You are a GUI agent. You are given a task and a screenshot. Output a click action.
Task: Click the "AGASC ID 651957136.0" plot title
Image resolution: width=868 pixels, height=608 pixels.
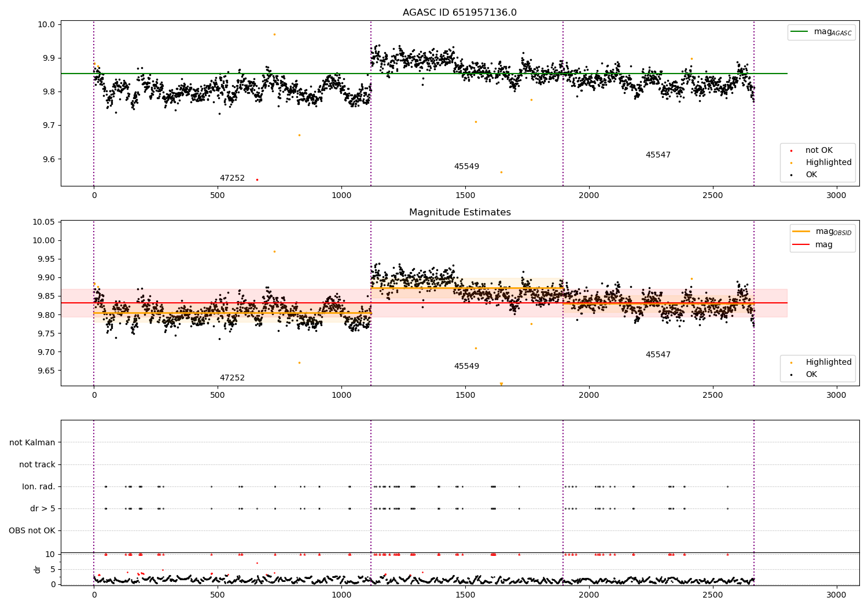click(x=459, y=13)
